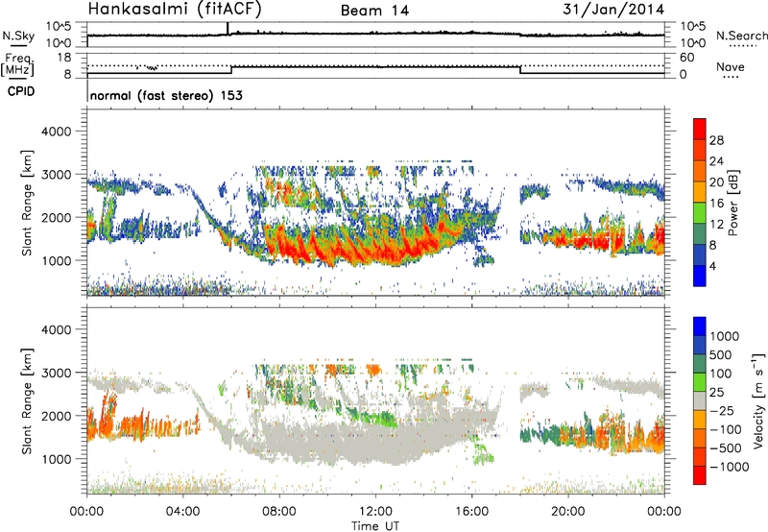The image size is (768, 532).
Task: Click blue top of velocity colorbar
Action: click(700, 326)
